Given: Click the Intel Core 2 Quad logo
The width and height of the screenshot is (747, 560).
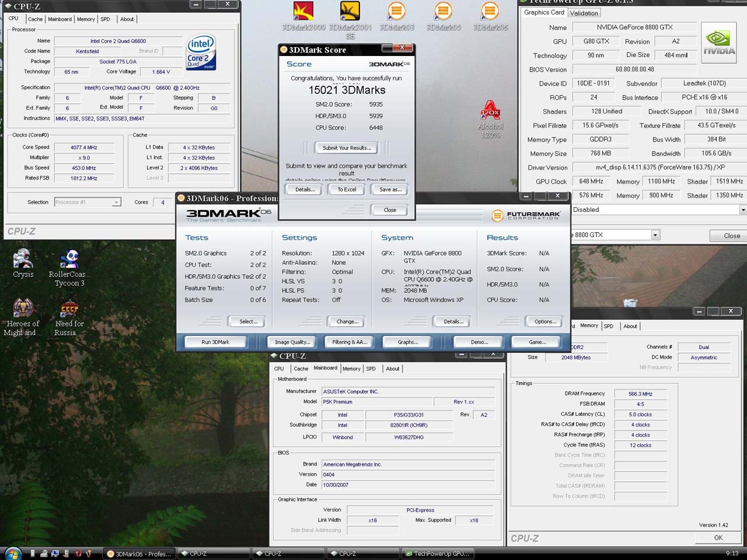Looking at the screenshot, I should (x=201, y=52).
